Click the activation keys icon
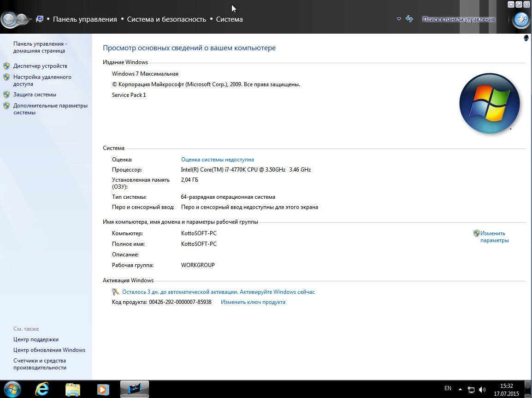Viewport: 532px width, 398px height. click(x=115, y=292)
